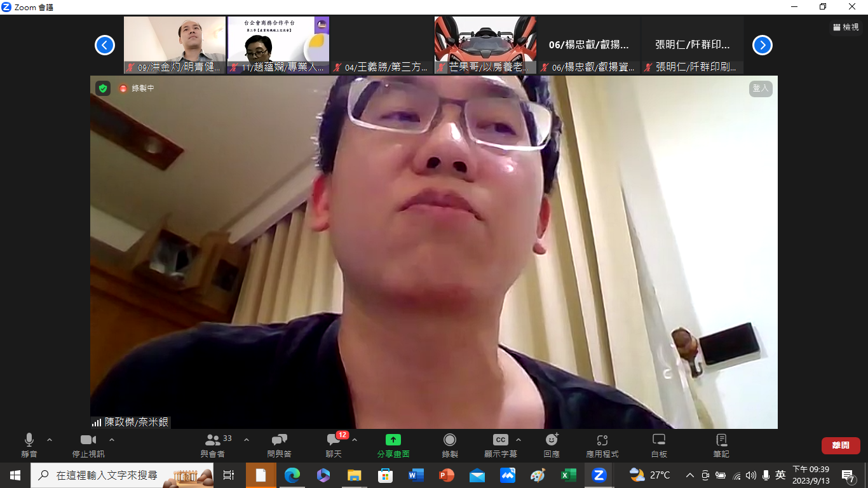
Task: Go to next participant thumbnails page
Action: [x=763, y=45]
